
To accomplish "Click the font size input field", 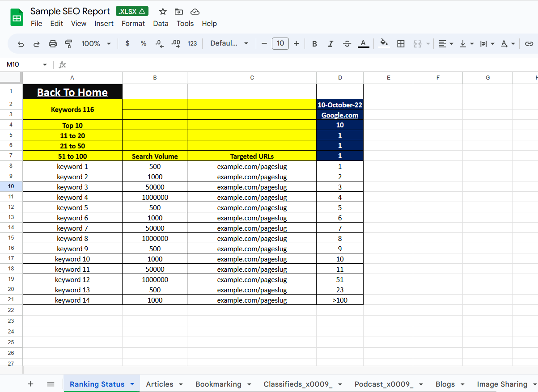I will point(280,43).
